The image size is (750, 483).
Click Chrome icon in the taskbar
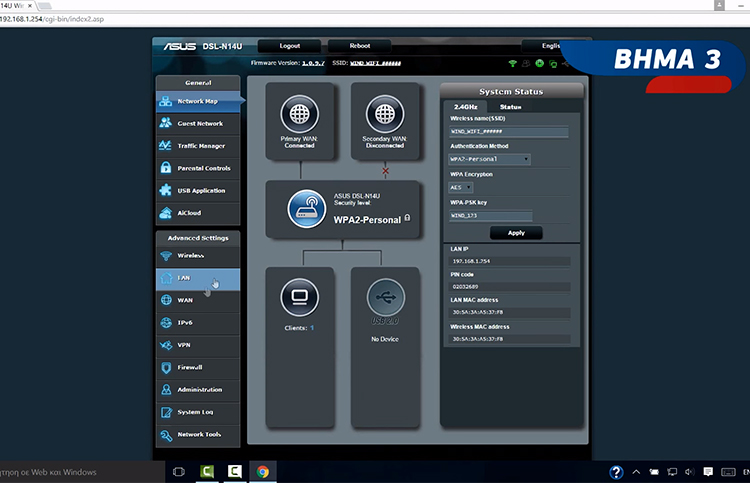click(263, 472)
